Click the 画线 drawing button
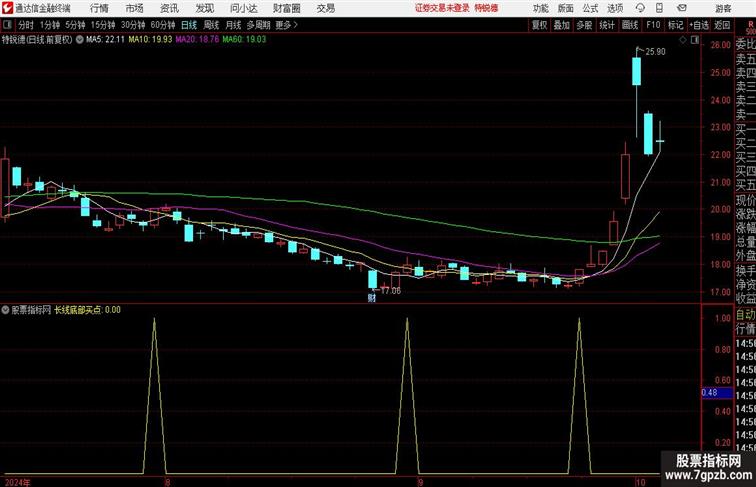The width and height of the screenshot is (756, 487). [x=630, y=25]
